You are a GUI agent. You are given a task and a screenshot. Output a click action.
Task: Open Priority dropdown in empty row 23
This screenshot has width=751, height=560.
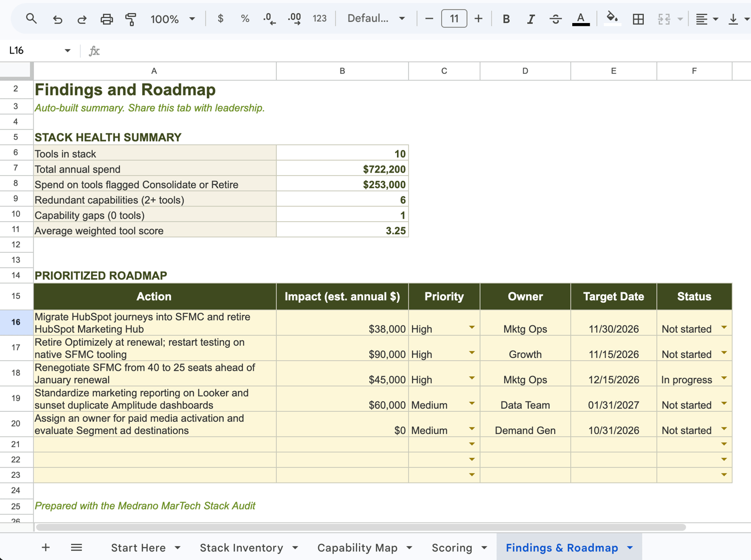[472, 474]
